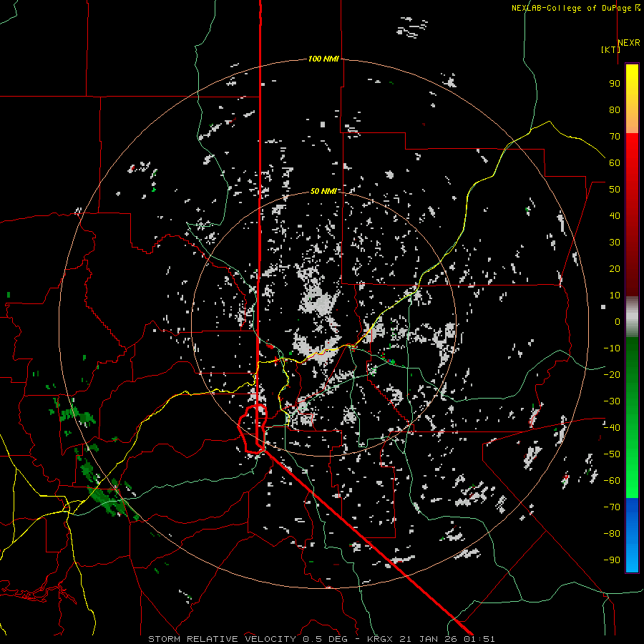Click the -70 value on the velocity scale
This screenshot has height=644, width=644.
[612, 507]
